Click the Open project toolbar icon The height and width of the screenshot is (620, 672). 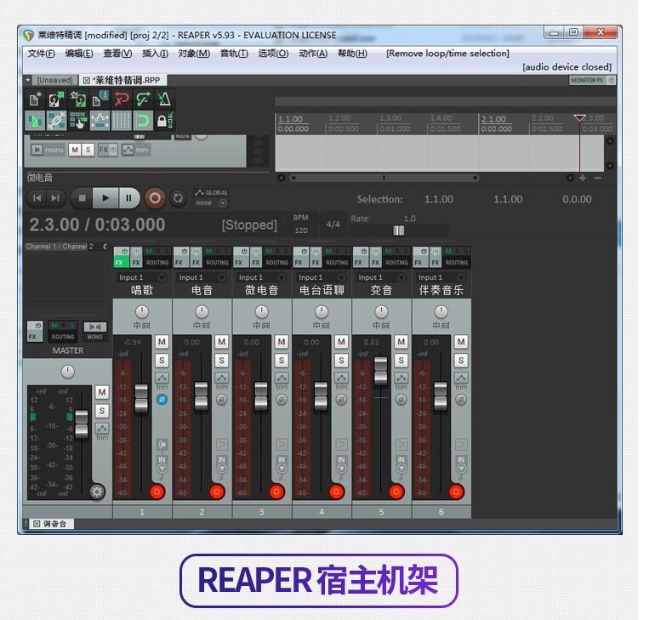click(56, 100)
